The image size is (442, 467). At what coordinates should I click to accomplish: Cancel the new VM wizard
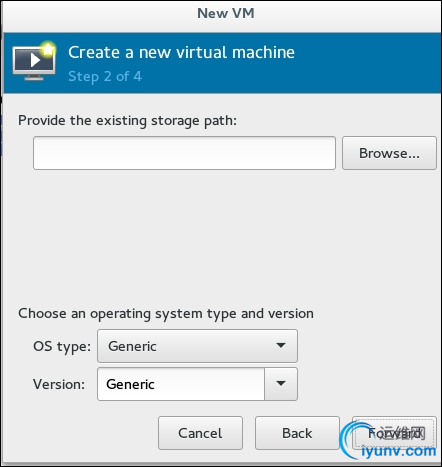click(200, 433)
